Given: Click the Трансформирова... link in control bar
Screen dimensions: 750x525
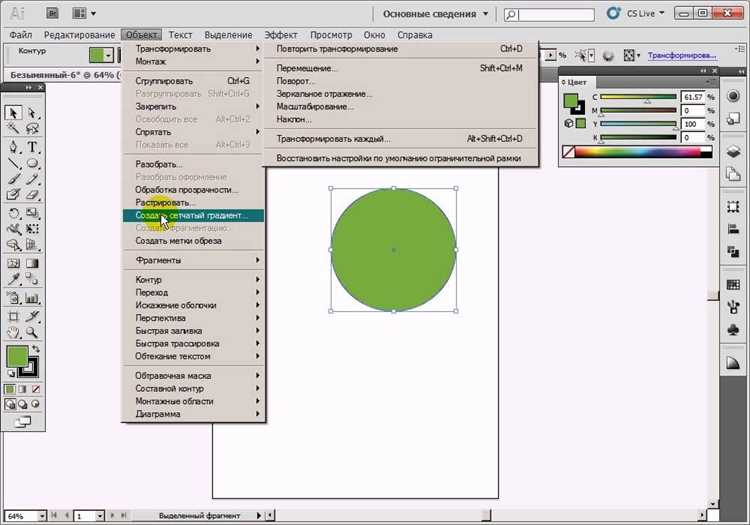Looking at the screenshot, I should [x=682, y=55].
